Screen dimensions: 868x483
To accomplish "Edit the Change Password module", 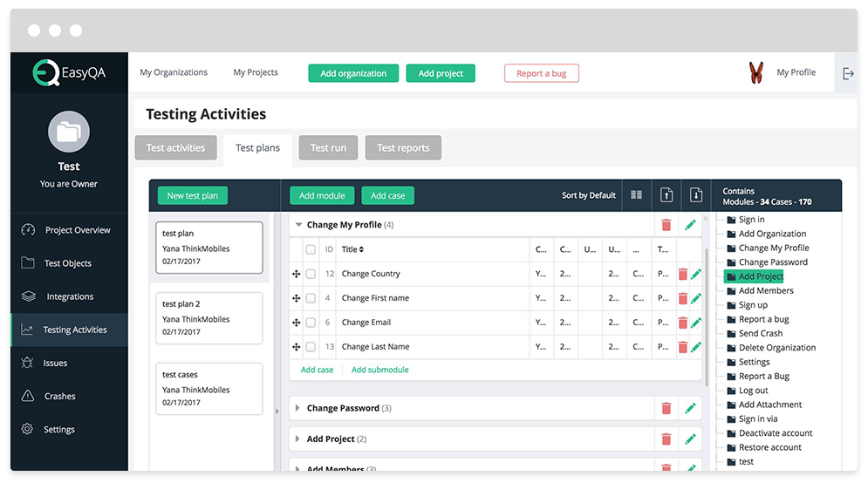I will click(690, 408).
